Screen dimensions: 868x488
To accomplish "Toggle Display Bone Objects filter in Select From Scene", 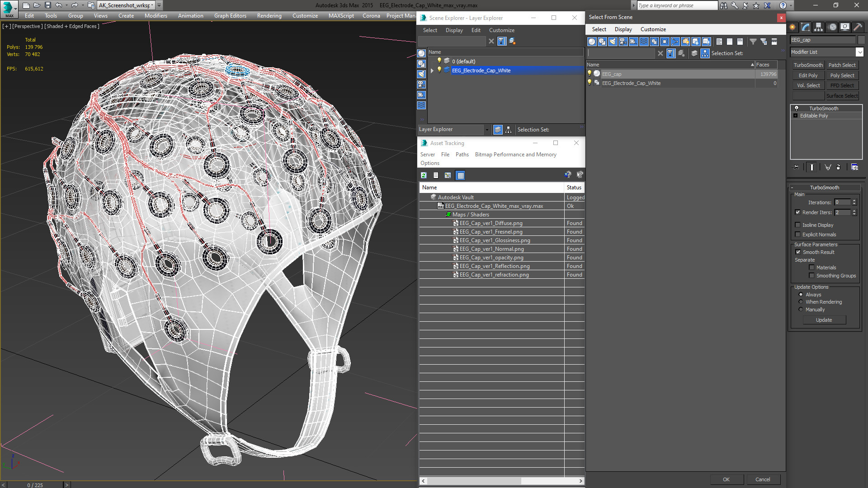I will [675, 42].
